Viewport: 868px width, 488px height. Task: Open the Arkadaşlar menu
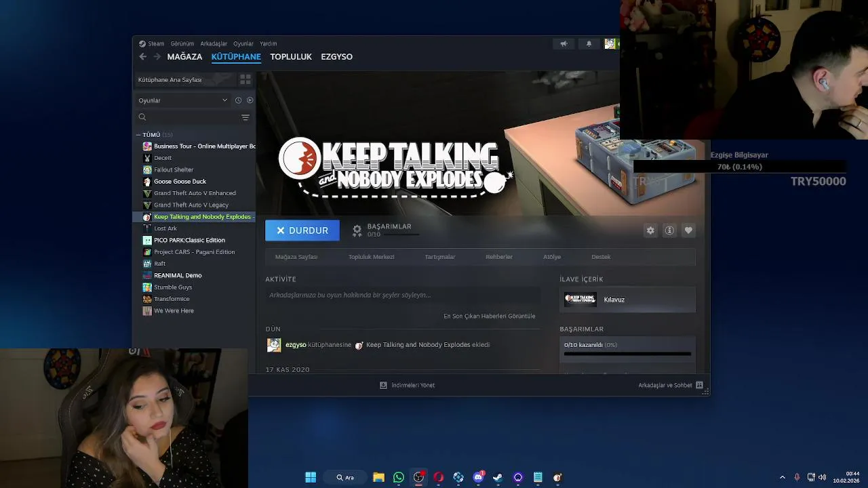point(214,43)
